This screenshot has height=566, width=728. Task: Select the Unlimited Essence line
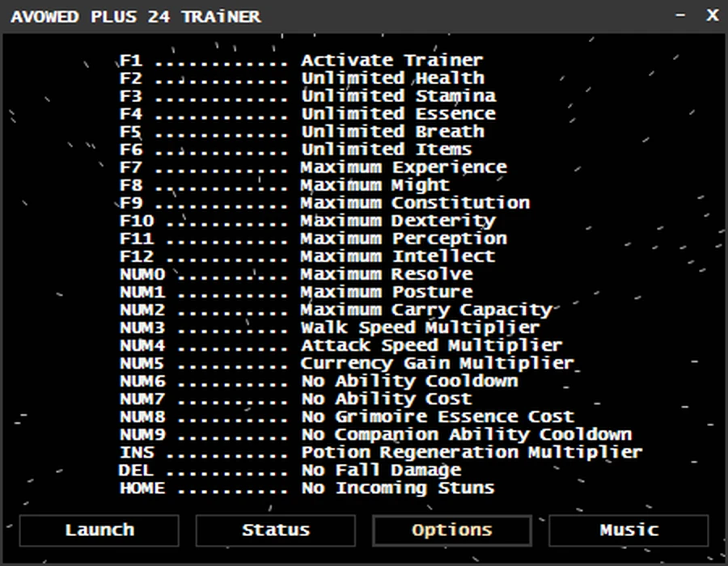coord(308,114)
